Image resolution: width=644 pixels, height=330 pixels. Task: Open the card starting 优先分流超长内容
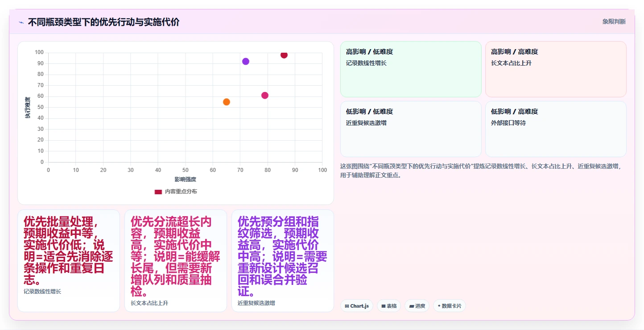click(x=176, y=261)
